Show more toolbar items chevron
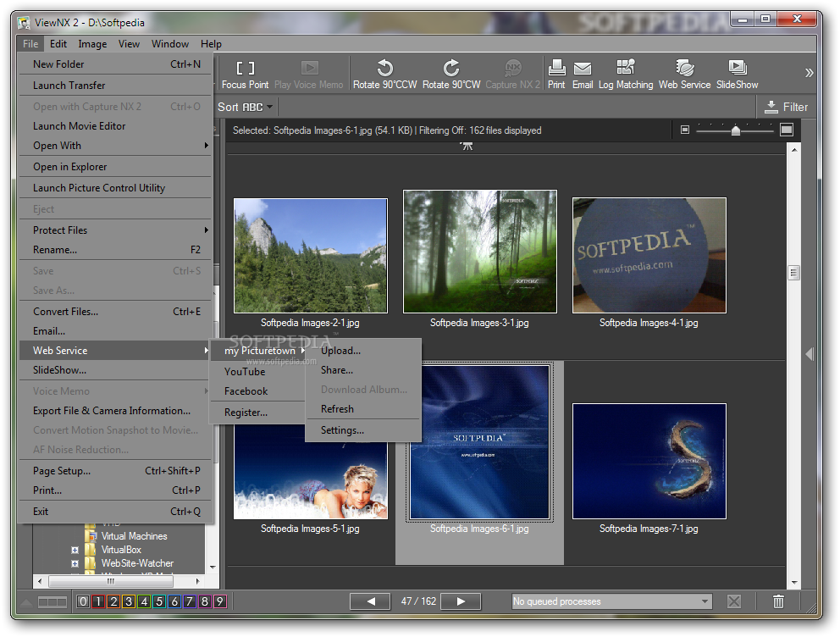Screen dimensions: 840x637 pyautogui.click(x=809, y=73)
